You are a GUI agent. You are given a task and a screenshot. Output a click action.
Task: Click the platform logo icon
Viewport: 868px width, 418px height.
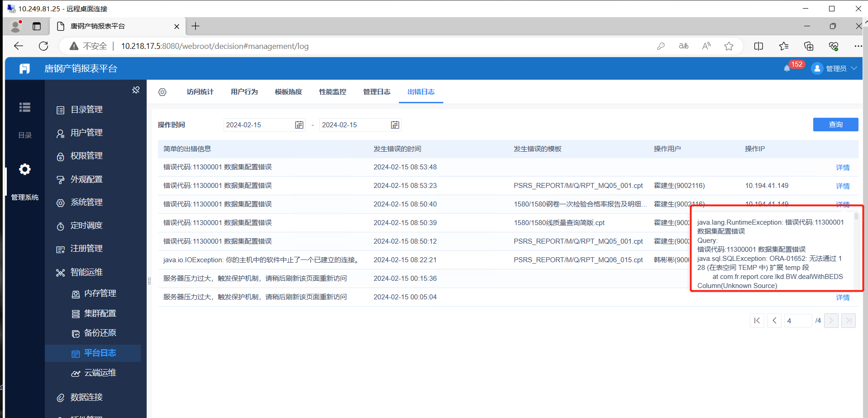click(25, 68)
